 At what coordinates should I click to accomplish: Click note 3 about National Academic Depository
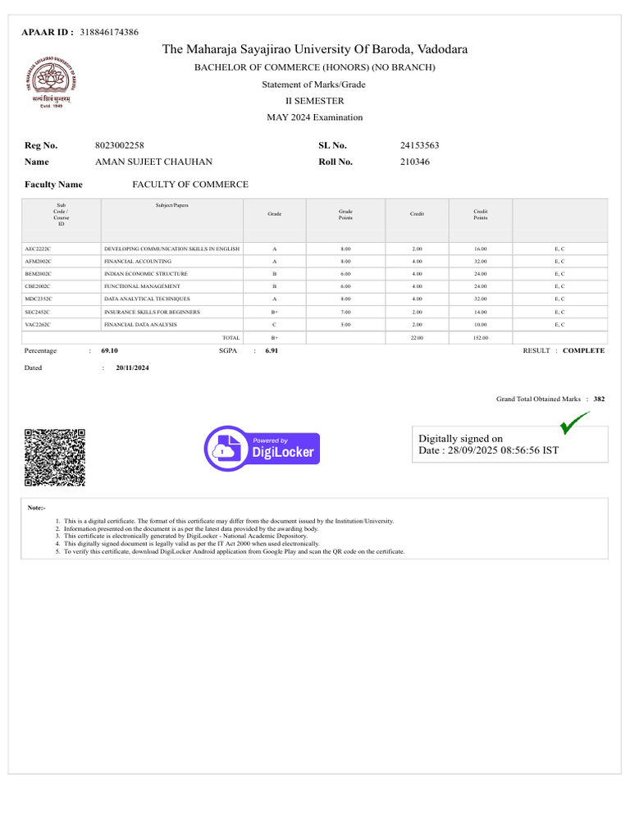[185, 536]
